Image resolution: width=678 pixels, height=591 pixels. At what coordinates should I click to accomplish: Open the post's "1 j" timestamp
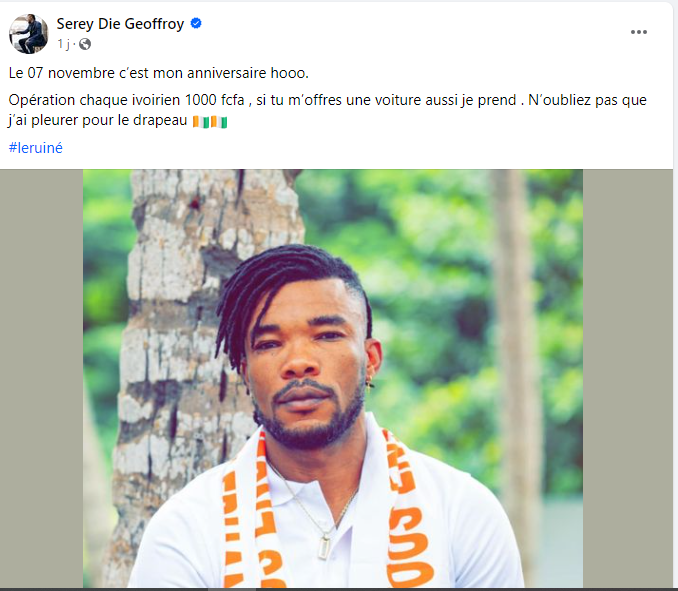[x=64, y=44]
